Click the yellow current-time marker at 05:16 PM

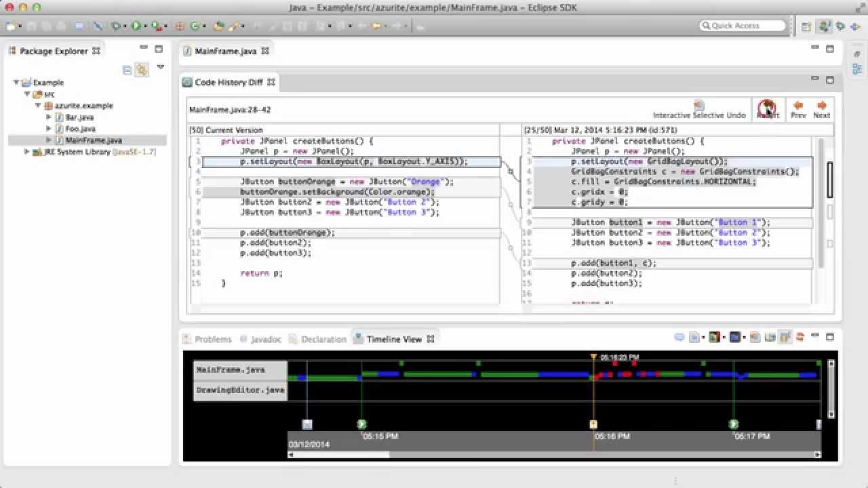pyautogui.click(x=593, y=424)
